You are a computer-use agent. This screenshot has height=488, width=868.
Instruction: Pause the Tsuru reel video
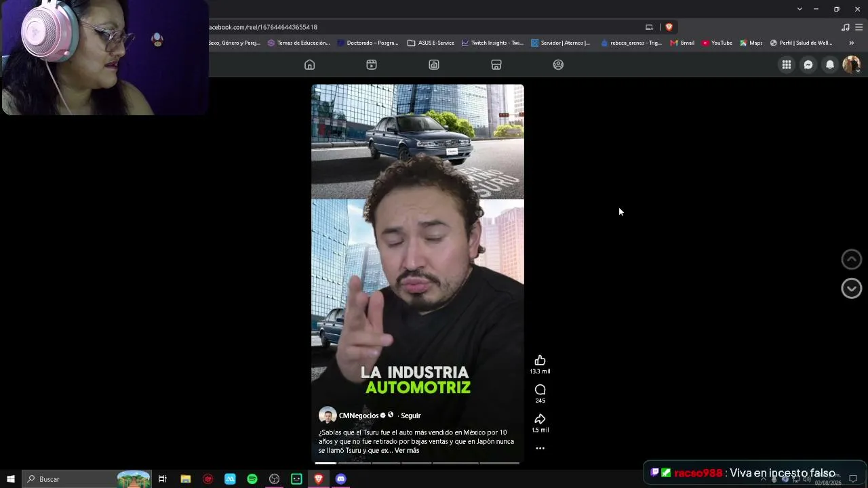[417, 274]
